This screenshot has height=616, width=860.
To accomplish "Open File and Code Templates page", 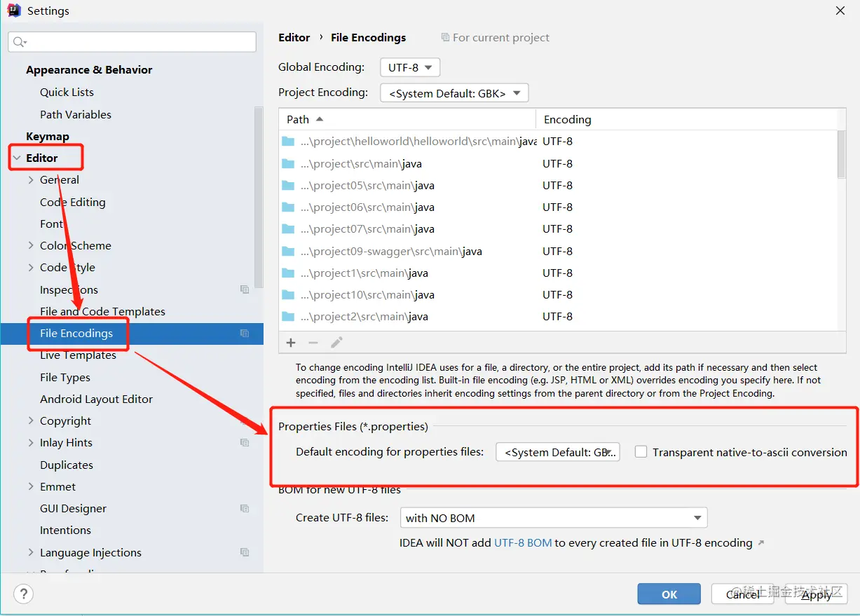I will tap(102, 312).
